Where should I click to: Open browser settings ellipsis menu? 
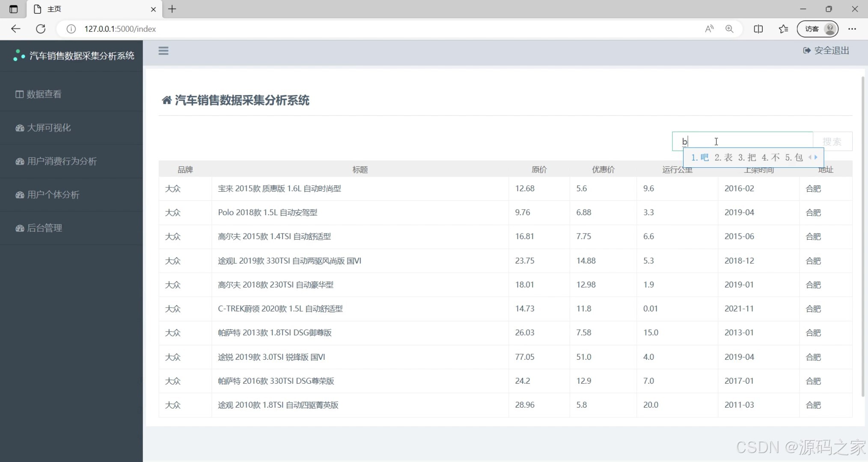852,29
